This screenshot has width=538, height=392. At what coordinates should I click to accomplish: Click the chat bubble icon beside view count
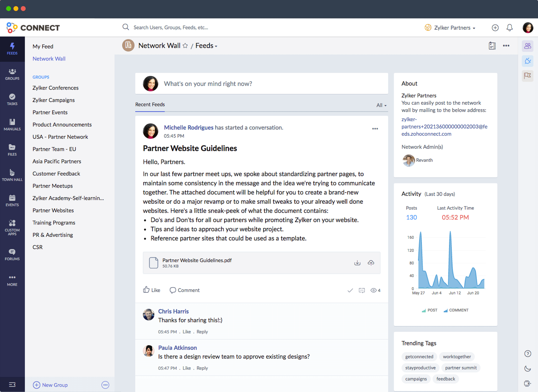coord(362,290)
